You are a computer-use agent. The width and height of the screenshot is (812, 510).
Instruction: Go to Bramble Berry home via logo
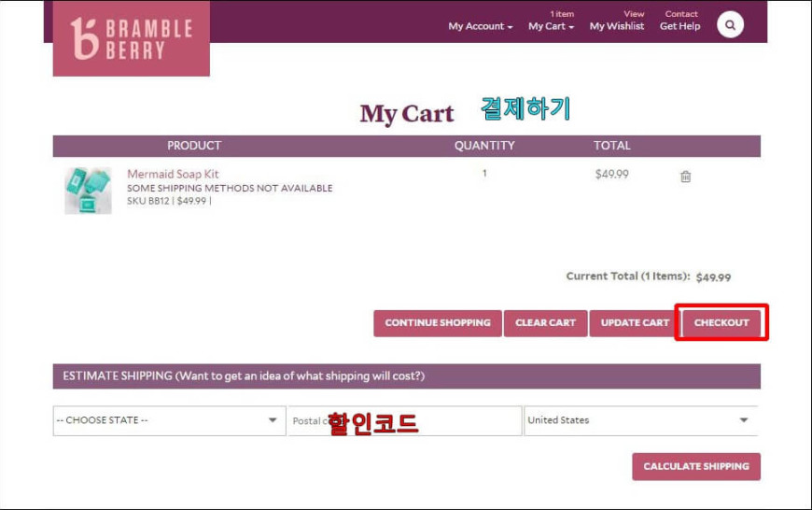click(x=132, y=38)
